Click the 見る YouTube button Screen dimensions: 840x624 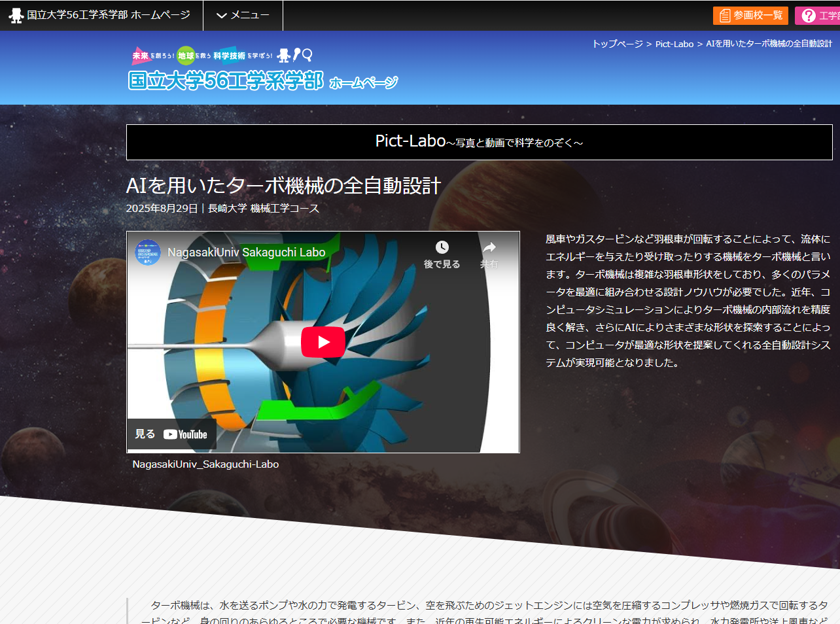click(x=171, y=434)
